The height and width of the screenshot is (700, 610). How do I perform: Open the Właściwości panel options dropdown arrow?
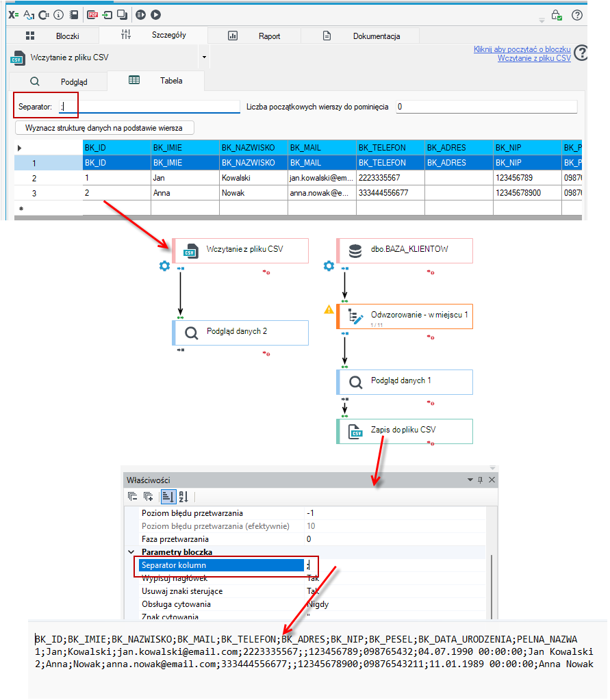[470, 480]
